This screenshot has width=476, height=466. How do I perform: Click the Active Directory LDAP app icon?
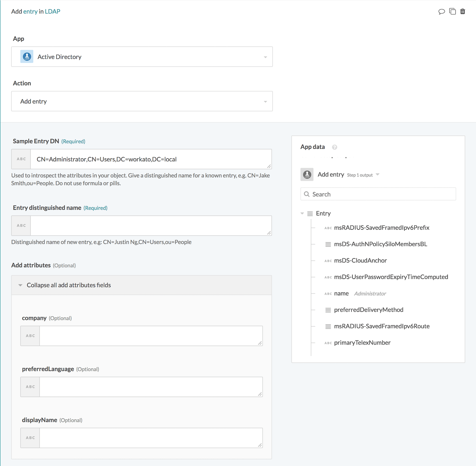(27, 56)
